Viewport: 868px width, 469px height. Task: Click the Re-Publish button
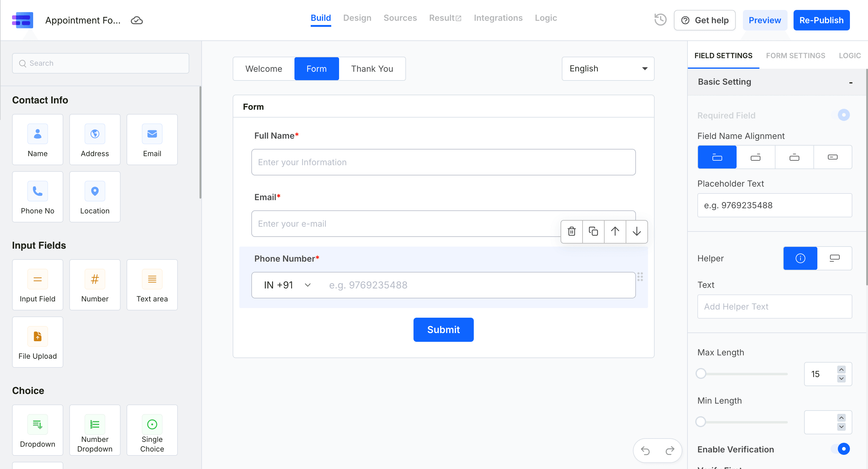click(821, 20)
